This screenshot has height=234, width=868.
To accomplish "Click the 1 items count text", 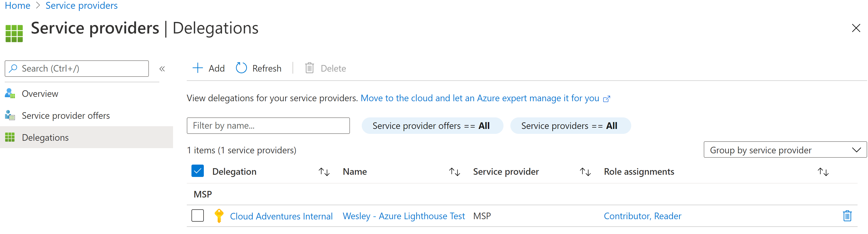I will click(x=242, y=150).
